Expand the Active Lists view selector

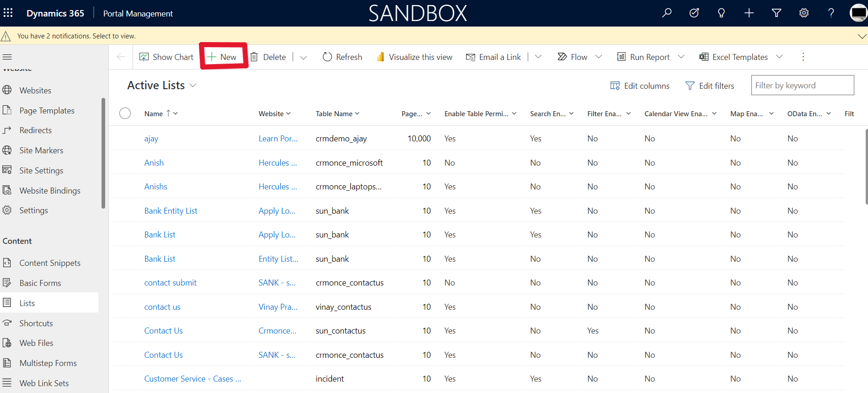[193, 86]
